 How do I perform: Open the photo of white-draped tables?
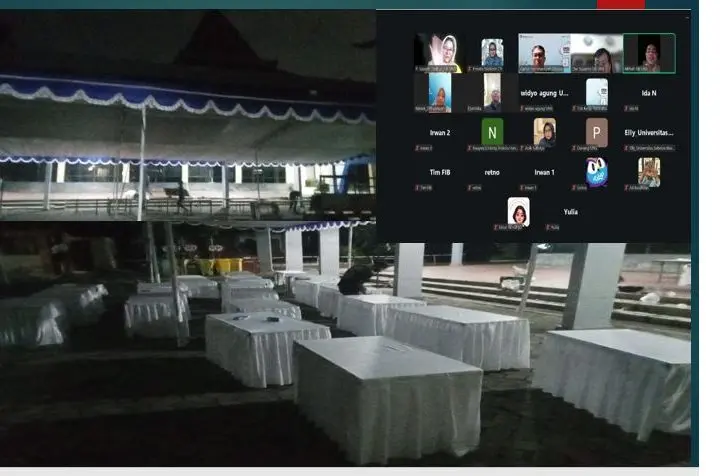[x=345, y=344]
